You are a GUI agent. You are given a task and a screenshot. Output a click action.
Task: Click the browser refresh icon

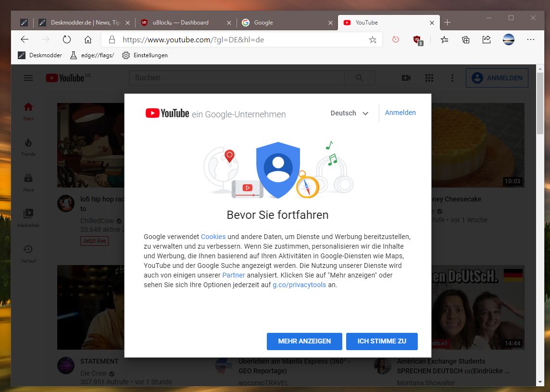click(67, 39)
